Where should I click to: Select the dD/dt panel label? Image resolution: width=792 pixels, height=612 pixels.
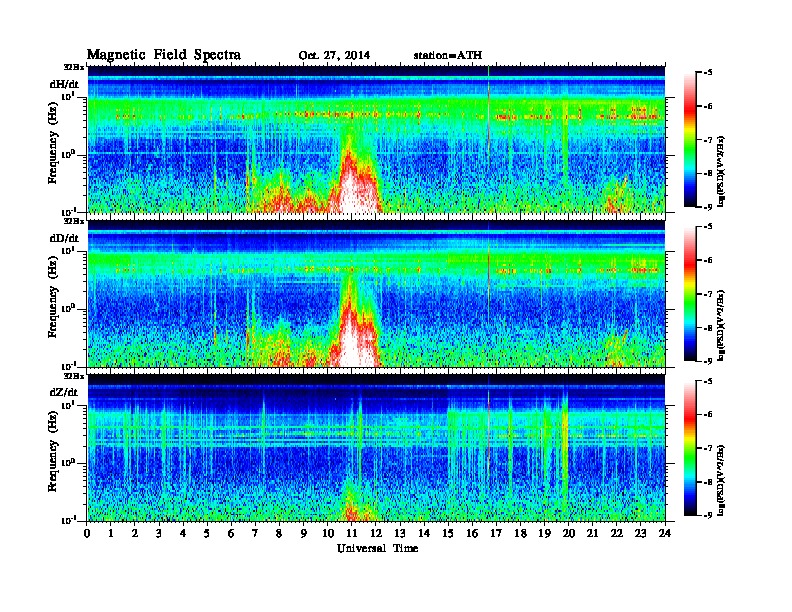(64, 238)
